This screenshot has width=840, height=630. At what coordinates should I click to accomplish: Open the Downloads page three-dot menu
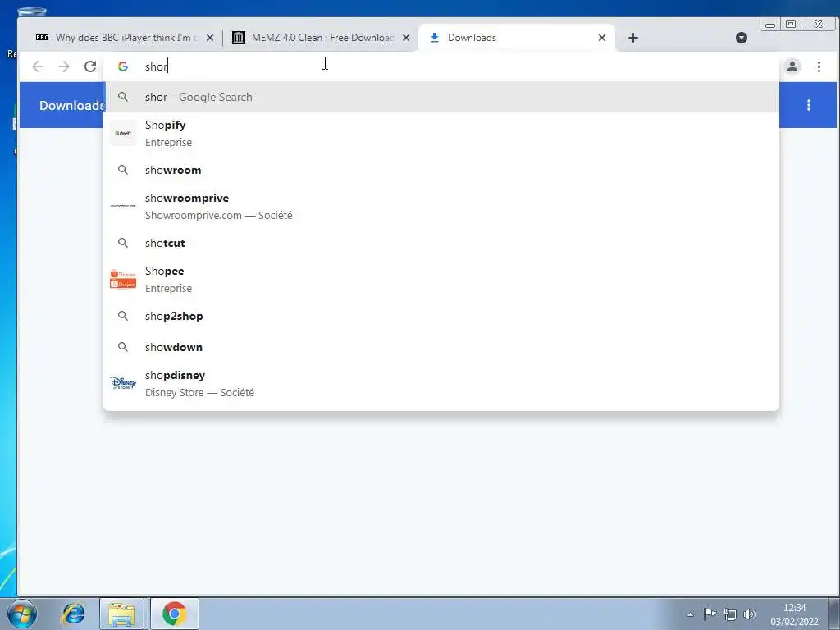point(808,105)
